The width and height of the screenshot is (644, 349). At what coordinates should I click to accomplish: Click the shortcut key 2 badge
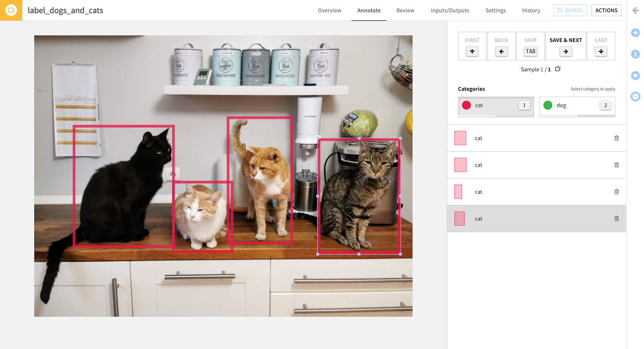pyautogui.click(x=606, y=105)
